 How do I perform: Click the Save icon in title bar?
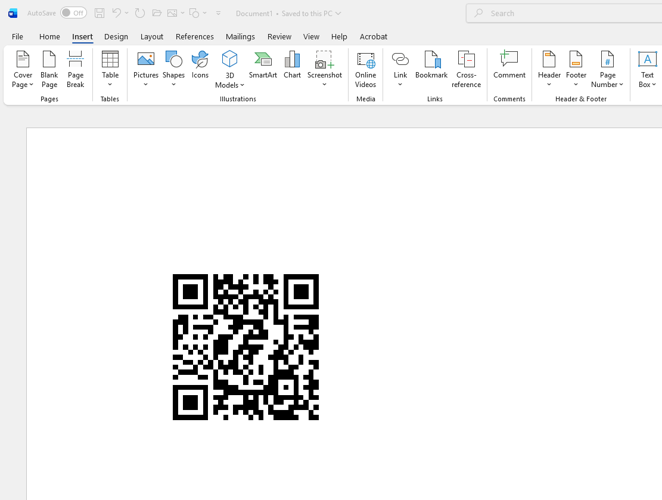pos(99,13)
